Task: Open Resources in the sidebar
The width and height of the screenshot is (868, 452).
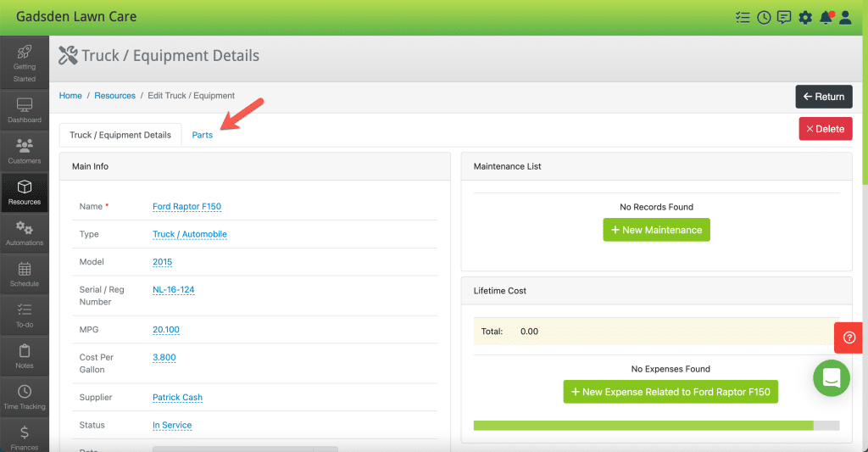Action: click(x=25, y=193)
